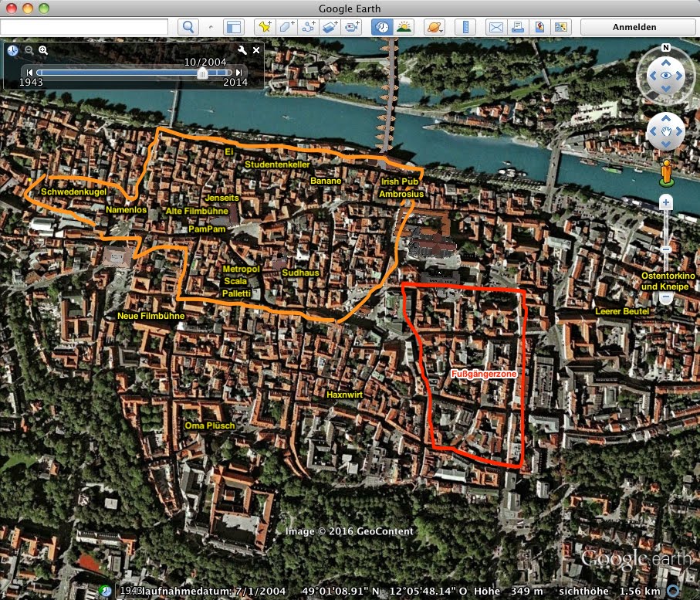Screen dimensions: 700x600
Task: Add a placemark with the pin icon
Action: pos(265,27)
